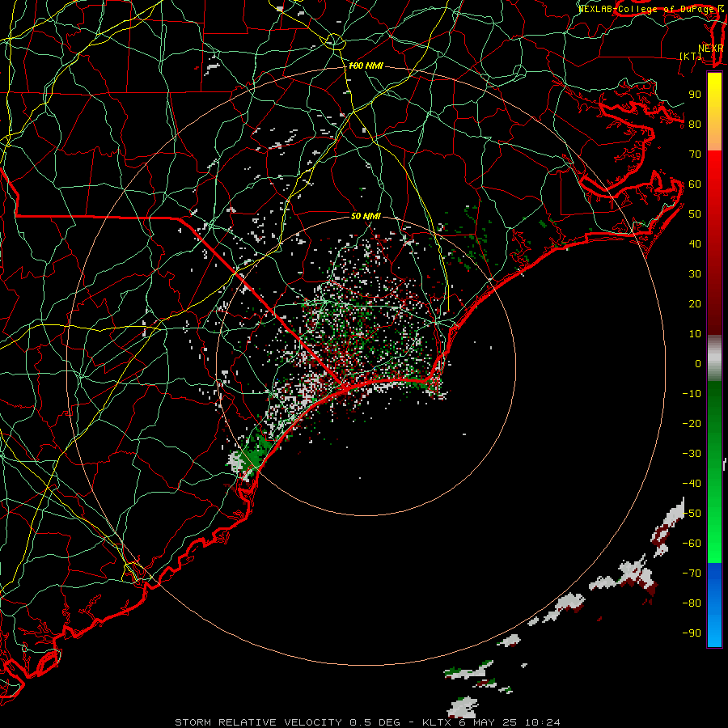Viewport: 728px width, 728px height.
Task: Click the 50 value on velocity scale
Action: click(695, 214)
